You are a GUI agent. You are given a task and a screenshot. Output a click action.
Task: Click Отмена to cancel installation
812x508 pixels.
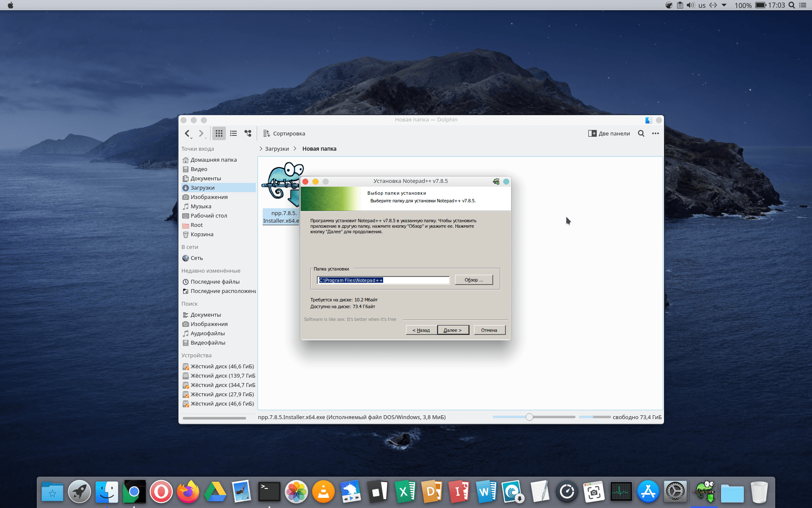pyautogui.click(x=489, y=330)
